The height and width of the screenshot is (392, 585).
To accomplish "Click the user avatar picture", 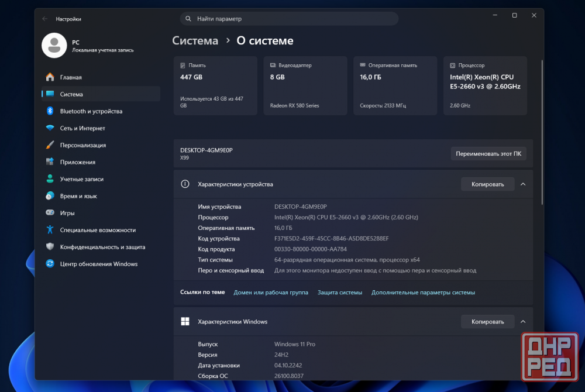I will tap(54, 46).
